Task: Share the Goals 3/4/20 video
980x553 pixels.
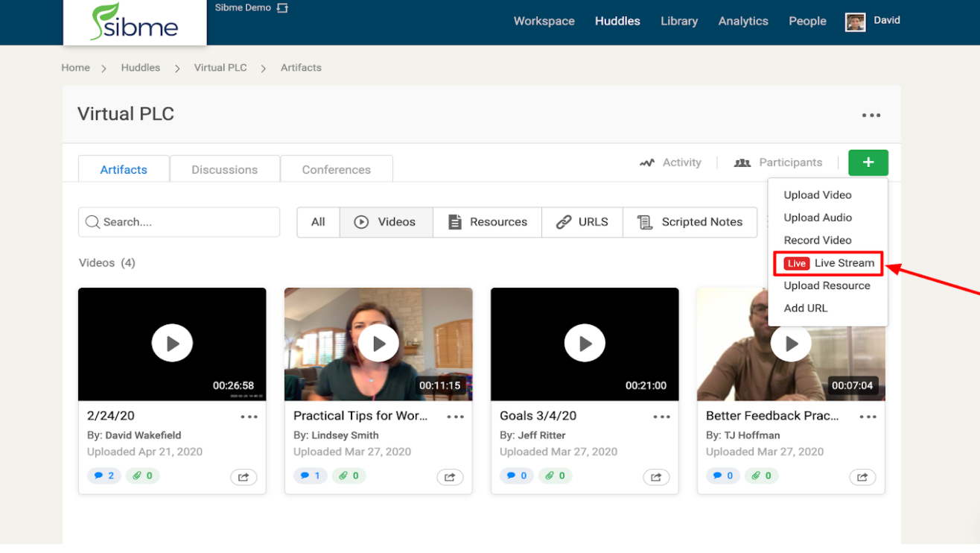Action: pos(656,477)
